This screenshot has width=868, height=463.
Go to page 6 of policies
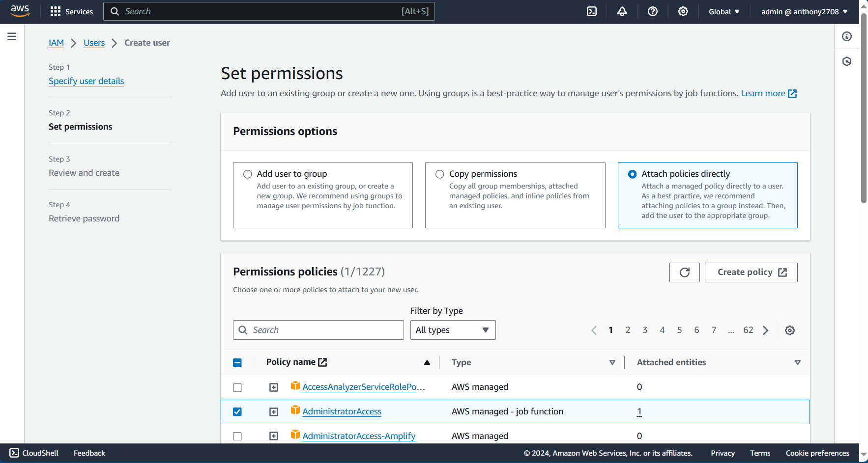(x=696, y=330)
